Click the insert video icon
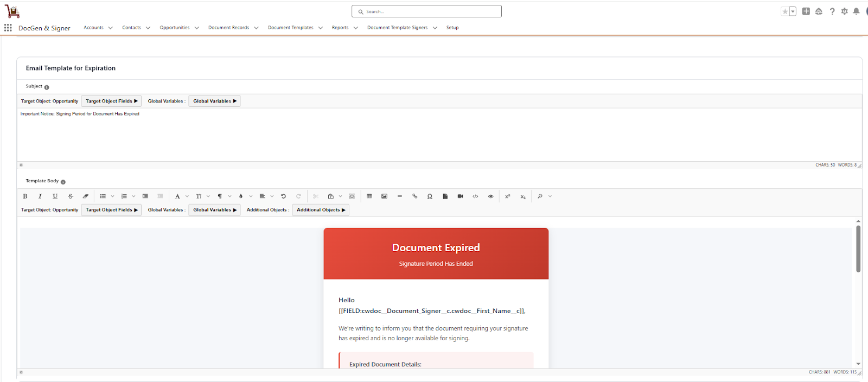The height and width of the screenshot is (382, 868). (x=460, y=196)
